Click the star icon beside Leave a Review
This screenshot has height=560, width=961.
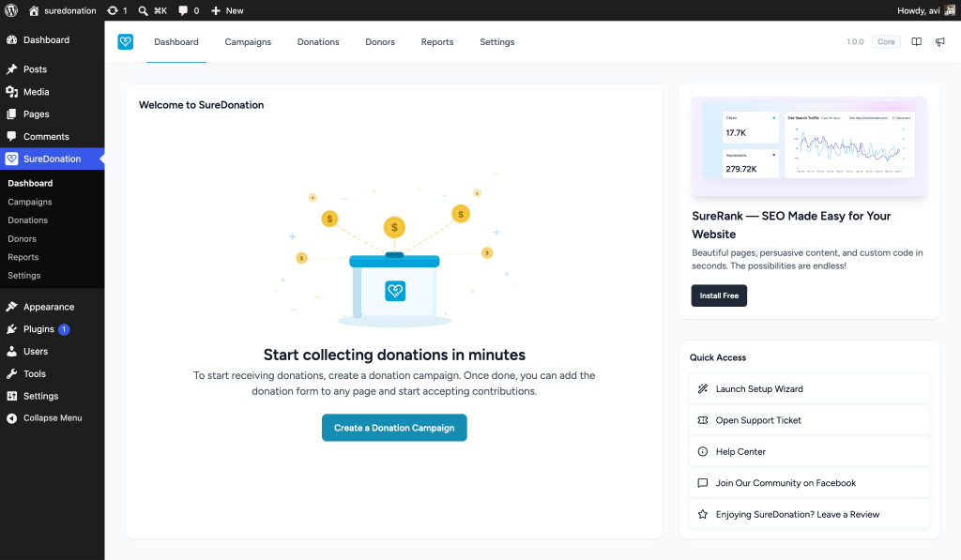pos(703,515)
